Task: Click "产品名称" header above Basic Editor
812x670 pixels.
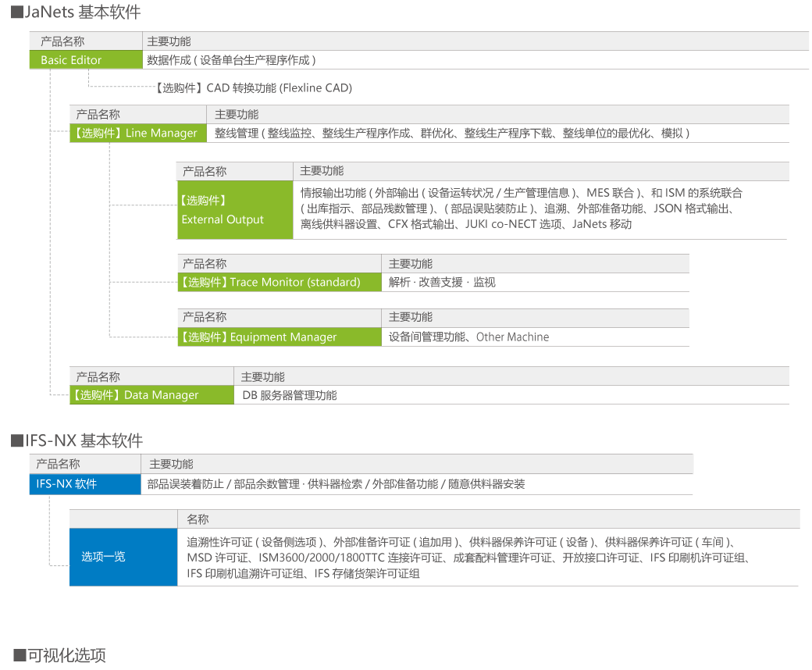Action: click(x=62, y=41)
